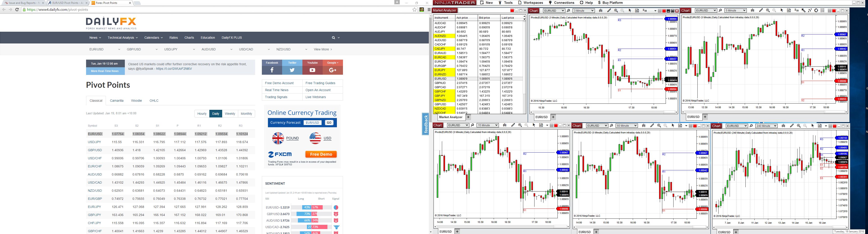The width and height of the screenshot is (868, 234).
Task: Open the 240 Minute interval dropdown
Action: tap(766, 126)
